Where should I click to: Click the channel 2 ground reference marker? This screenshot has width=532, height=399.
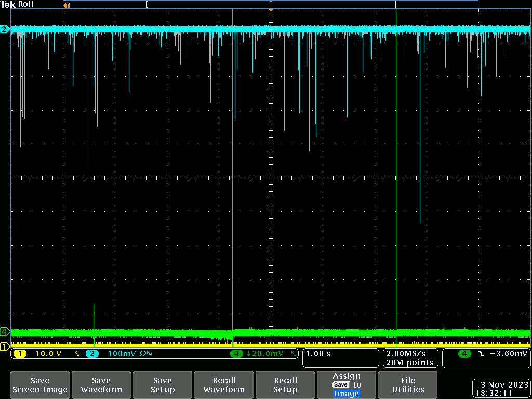pyautogui.click(x=5, y=30)
